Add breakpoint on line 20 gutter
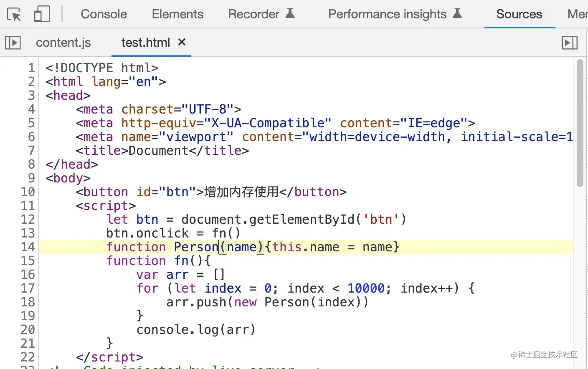The image size is (588, 369). (28, 330)
